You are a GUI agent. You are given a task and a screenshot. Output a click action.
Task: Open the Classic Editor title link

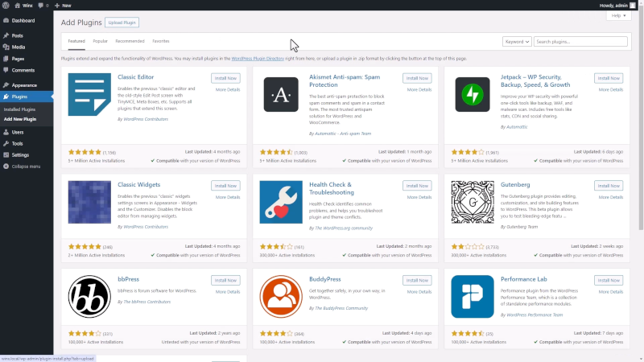point(135,76)
